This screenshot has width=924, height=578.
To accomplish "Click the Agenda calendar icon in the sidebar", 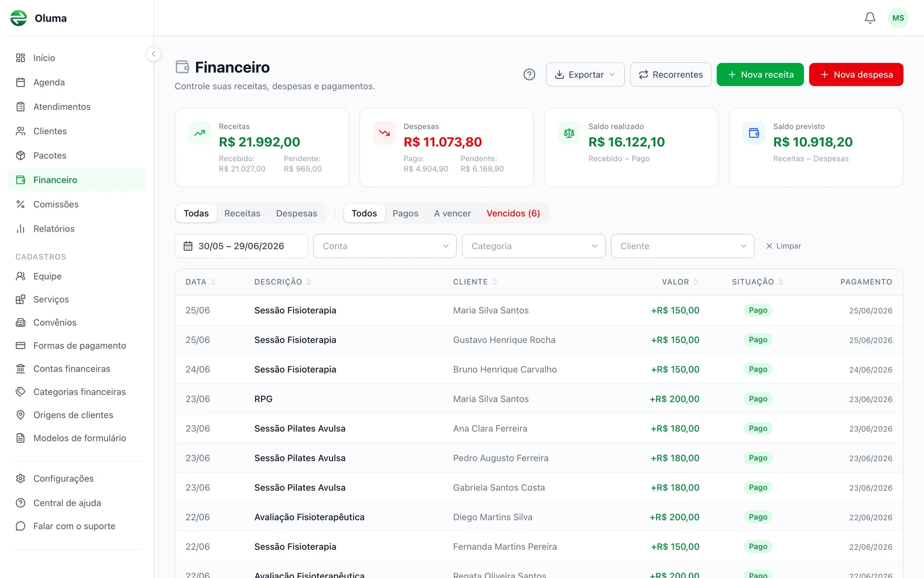I will [x=20, y=82].
